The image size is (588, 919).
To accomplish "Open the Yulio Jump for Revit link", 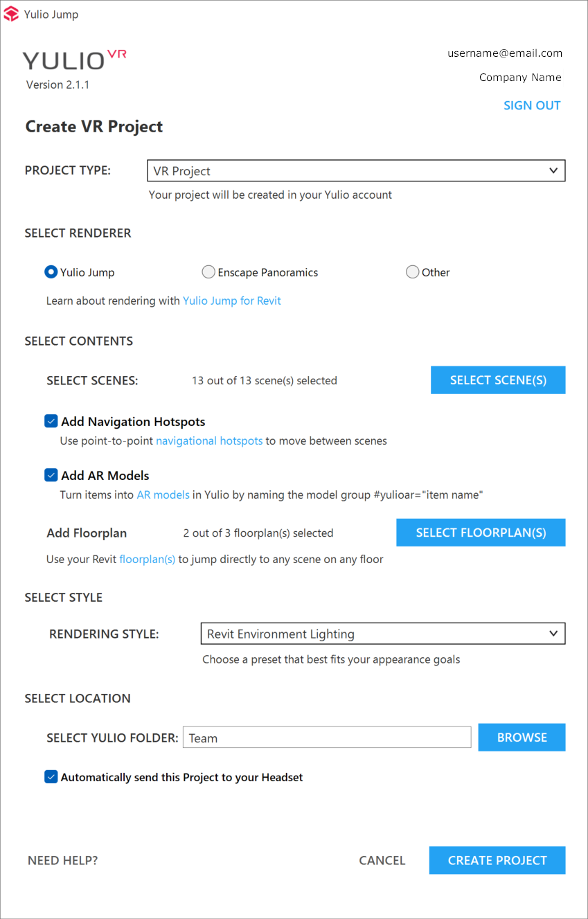I will (x=232, y=301).
